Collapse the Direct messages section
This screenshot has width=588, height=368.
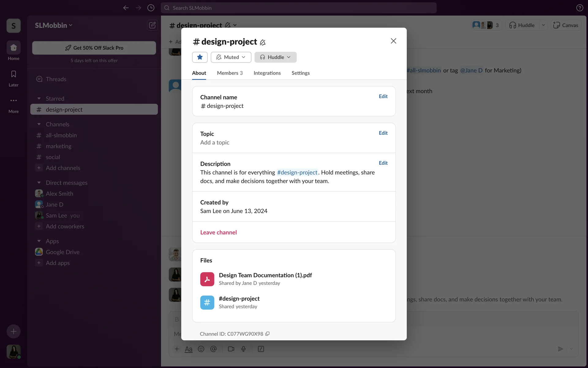click(x=39, y=183)
